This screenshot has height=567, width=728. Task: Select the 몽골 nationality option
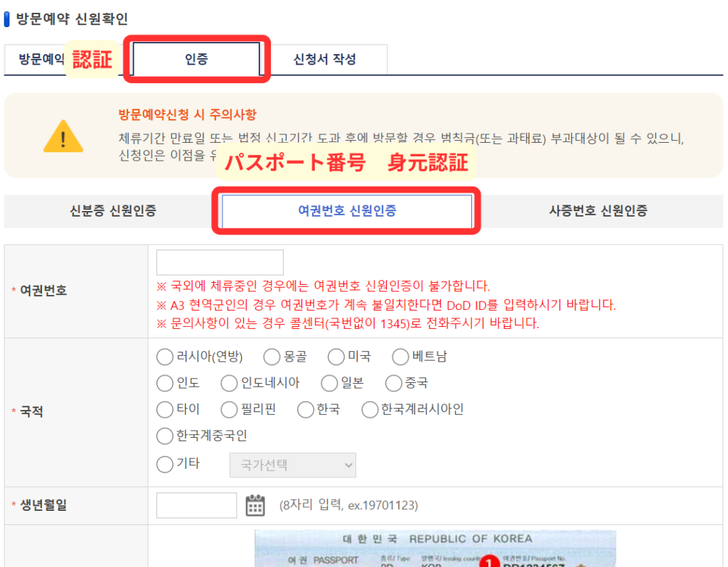[x=272, y=357]
